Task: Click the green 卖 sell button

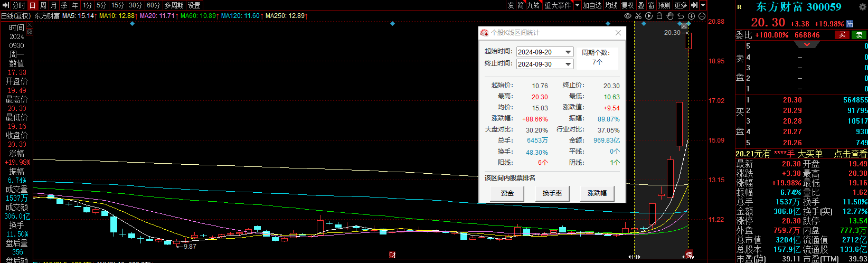Action: click(859, 35)
